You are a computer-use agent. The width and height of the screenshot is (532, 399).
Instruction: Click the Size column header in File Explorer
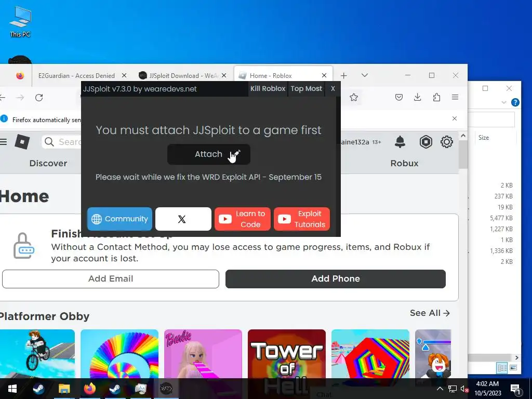(484, 137)
